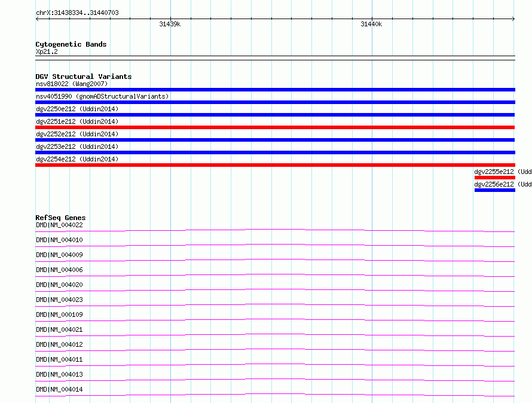Open the nsv818022 (Wang2007) variant label

[x=72, y=84]
